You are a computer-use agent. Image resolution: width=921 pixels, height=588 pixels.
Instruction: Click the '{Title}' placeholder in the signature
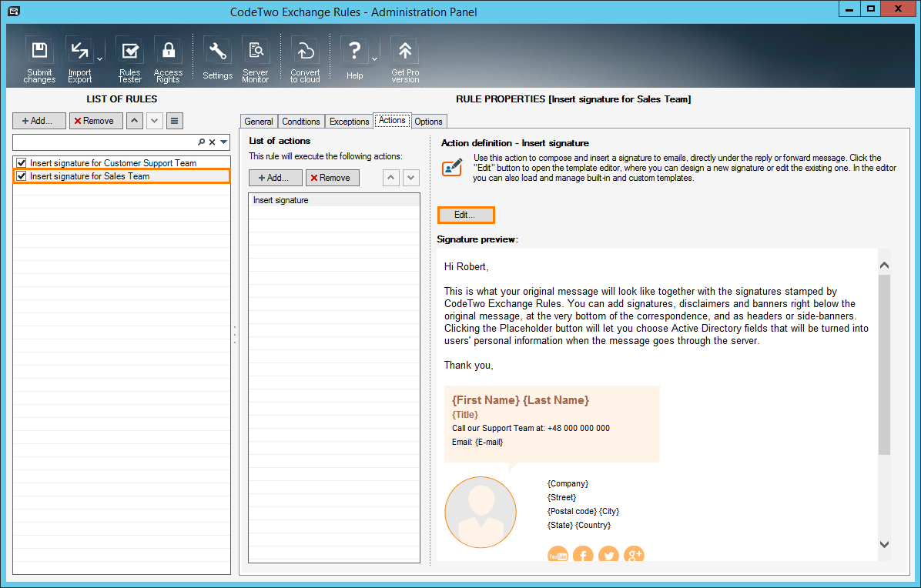464,415
